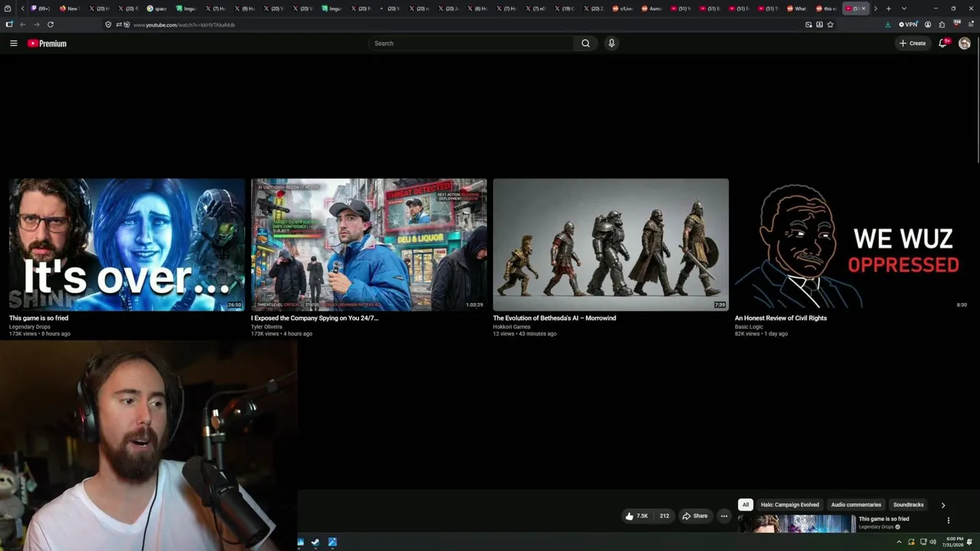Open taskbar clock and date
Viewport: 980px width, 551px height.
[x=955, y=542]
